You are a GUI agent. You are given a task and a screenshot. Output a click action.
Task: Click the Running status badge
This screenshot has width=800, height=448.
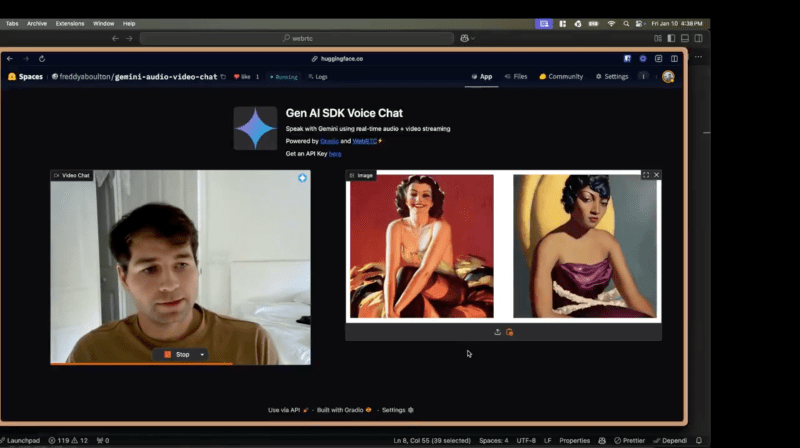pos(284,77)
